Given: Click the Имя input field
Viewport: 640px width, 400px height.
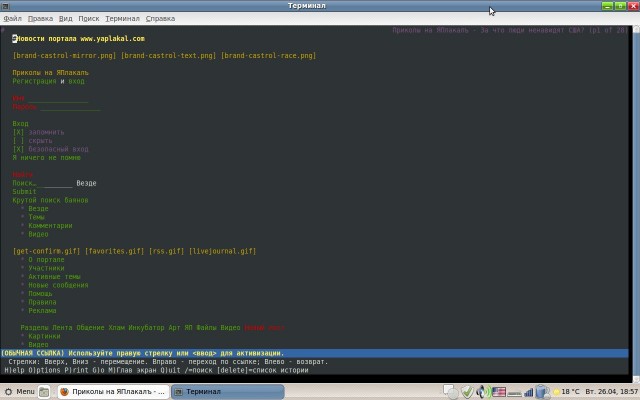Looking at the screenshot, I should point(58,98).
